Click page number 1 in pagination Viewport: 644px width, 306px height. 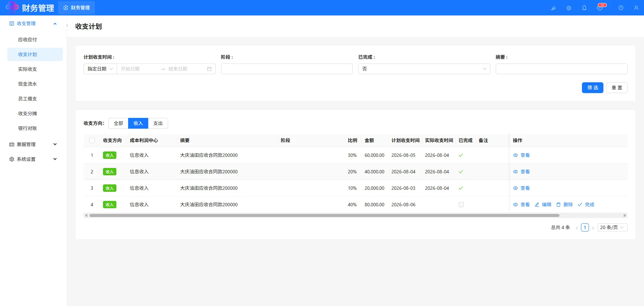point(585,227)
